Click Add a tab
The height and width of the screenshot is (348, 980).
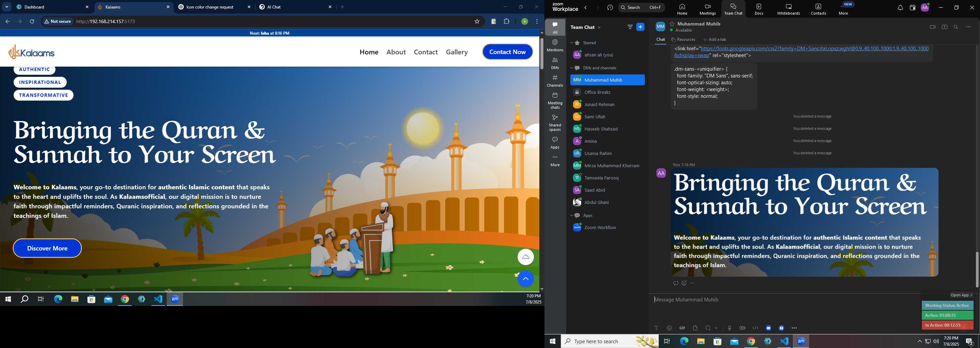coord(715,39)
